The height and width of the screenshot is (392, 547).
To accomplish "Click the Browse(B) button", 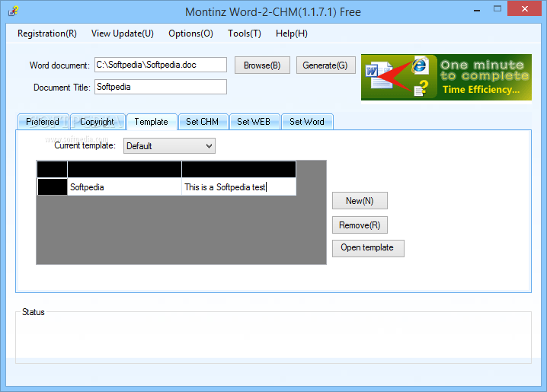I will tap(262, 65).
